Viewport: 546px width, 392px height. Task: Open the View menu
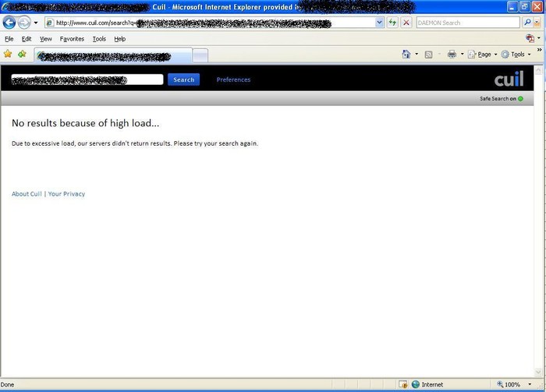(x=46, y=38)
